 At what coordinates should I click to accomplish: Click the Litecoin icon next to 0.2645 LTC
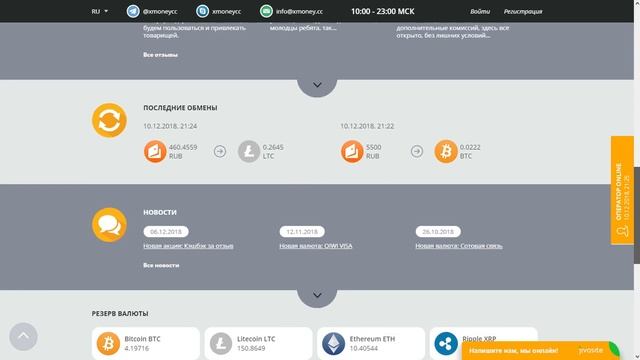249,151
